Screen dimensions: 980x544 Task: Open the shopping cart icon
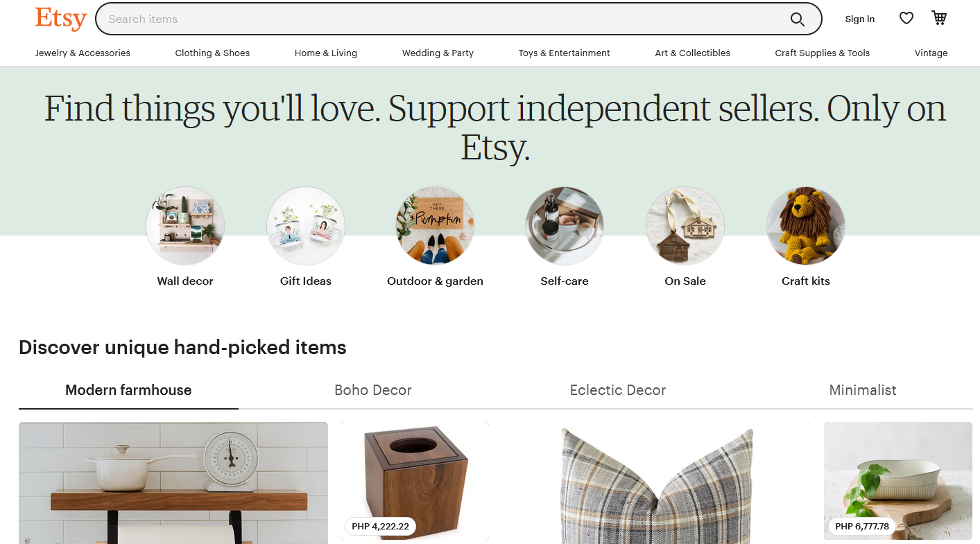[x=940, y=18]
